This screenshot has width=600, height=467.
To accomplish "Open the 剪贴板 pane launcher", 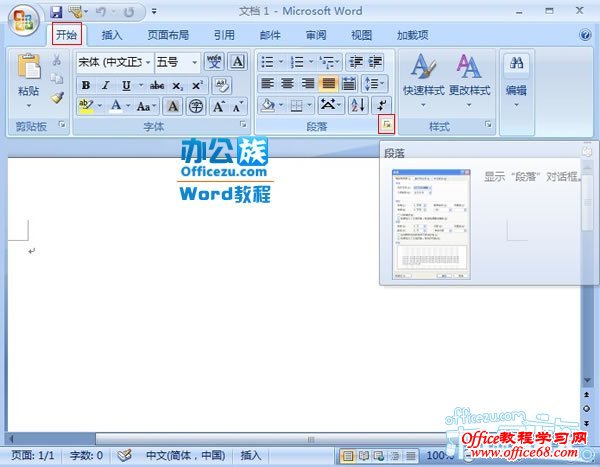I will (x=62, y=124).
